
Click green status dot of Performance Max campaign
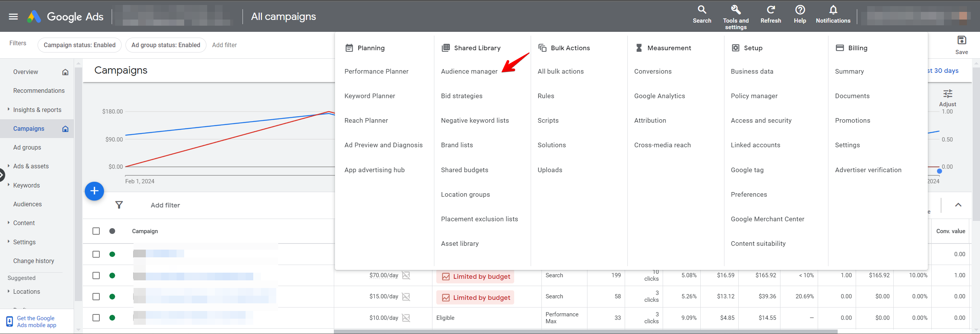tap(112, 318)
